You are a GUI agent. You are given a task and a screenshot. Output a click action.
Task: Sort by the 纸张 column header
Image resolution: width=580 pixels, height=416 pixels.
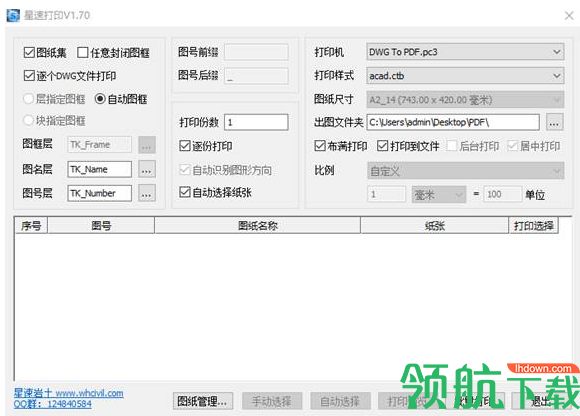pyautogui.click(x=435, y=225)
